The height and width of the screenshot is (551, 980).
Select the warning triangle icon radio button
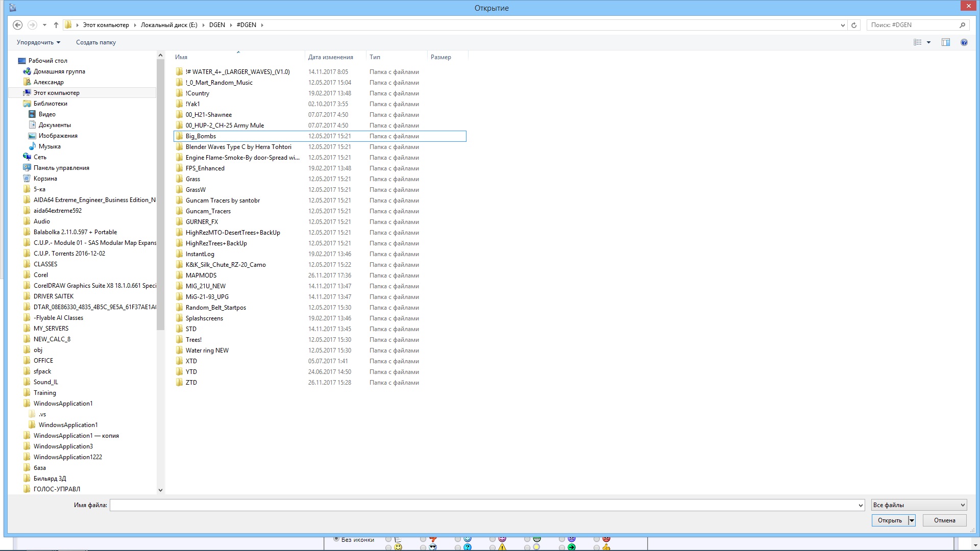493,547
